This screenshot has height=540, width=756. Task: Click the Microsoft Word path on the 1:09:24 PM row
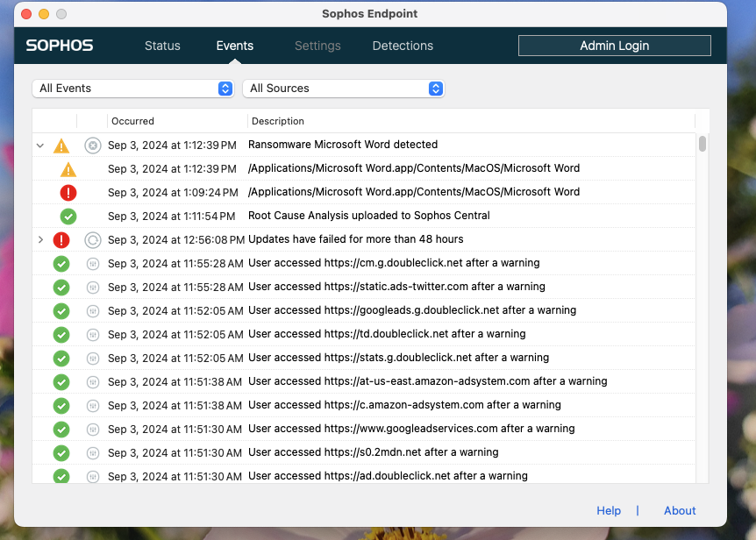(414, 192)
